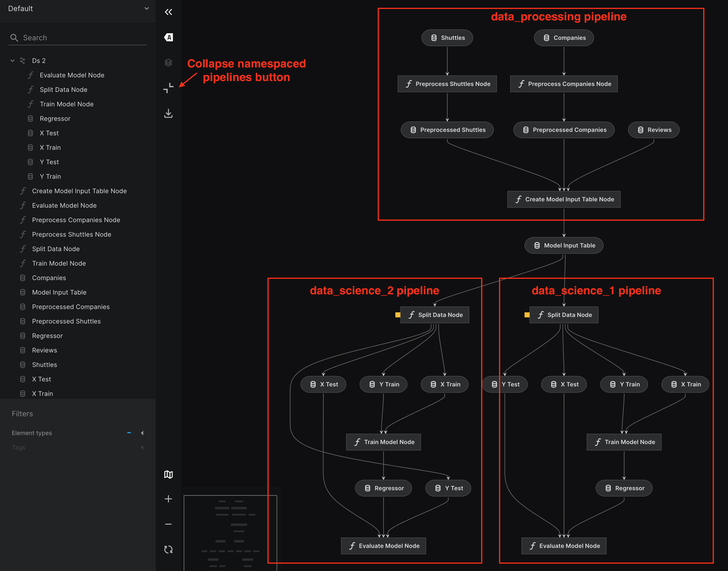728x571 pixels.
Task: Toggle Element types filter dash indicator
Action: pos(129,433)
